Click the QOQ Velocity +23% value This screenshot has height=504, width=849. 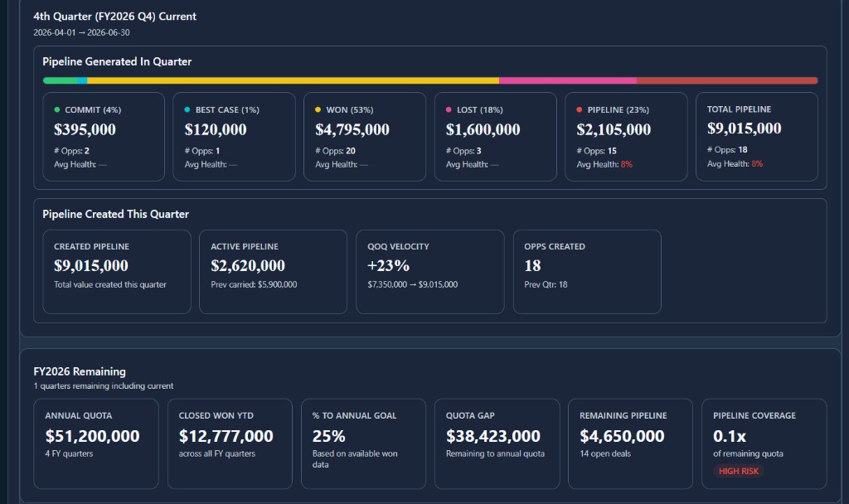[388, 266]
